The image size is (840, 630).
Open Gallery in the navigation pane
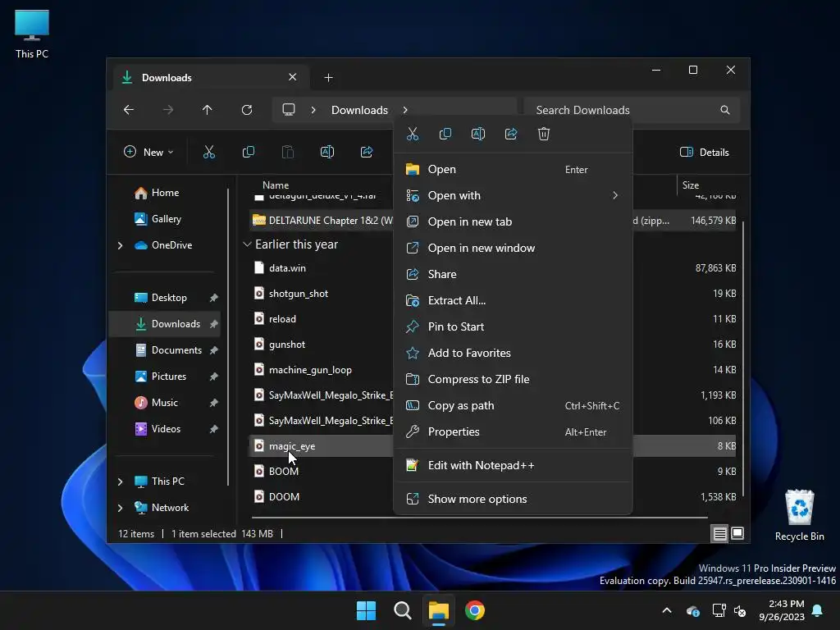click(164, 219)
